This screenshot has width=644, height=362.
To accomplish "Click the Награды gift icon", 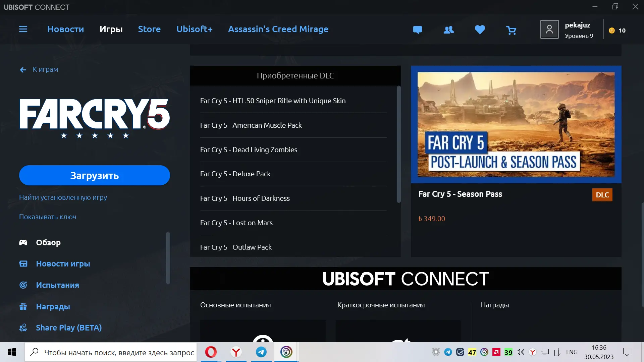I will [23, 306].
